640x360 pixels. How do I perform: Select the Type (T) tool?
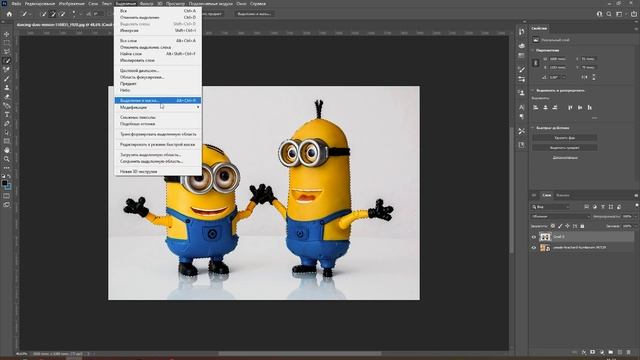pyautogui.click(x=7, y=114)
